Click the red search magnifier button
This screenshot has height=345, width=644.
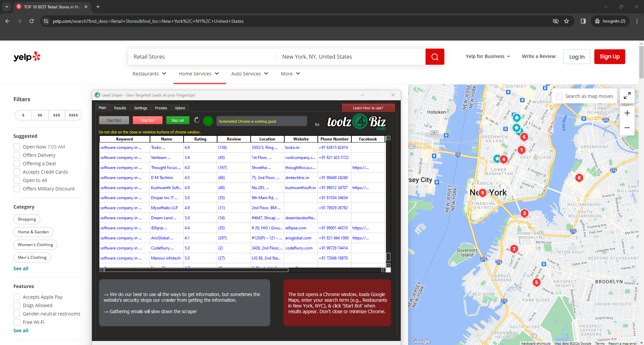click(x=435, y=57)
